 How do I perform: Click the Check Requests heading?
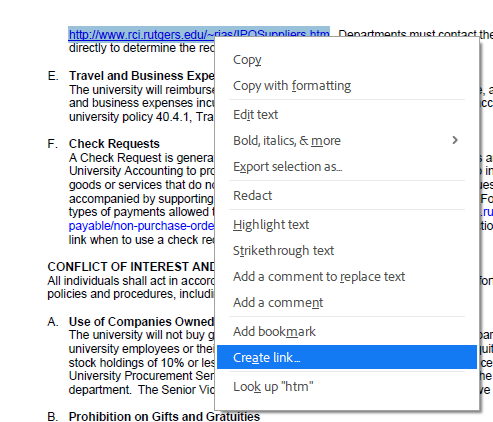[114, 144]
